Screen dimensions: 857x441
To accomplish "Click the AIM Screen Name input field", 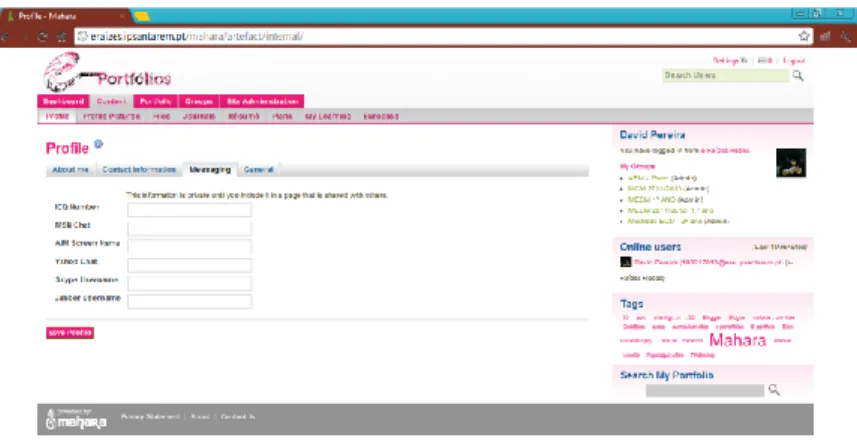I will (x=190, y=246).
